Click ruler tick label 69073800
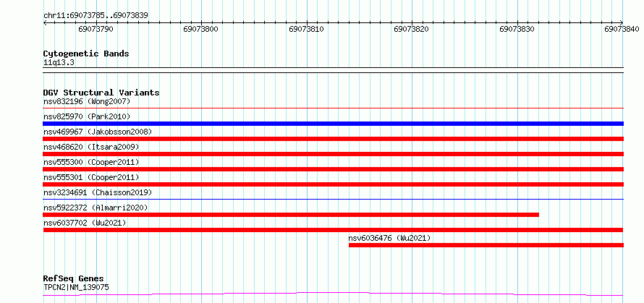The image size is (644, 303). coord(201,29)
